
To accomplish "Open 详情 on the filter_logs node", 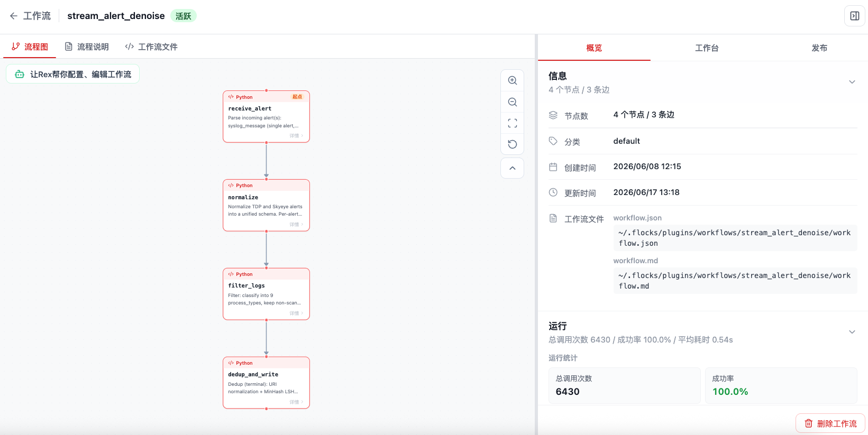I will point(296,313).
